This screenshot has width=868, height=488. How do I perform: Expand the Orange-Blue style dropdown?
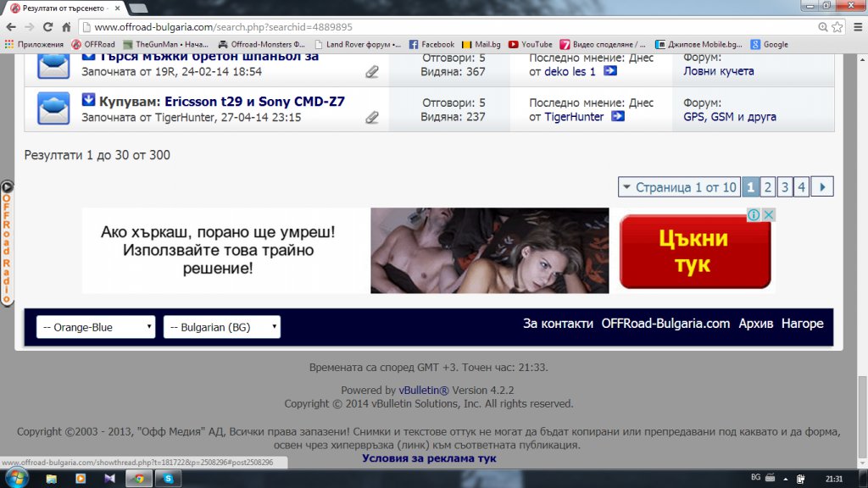[96, 327]
